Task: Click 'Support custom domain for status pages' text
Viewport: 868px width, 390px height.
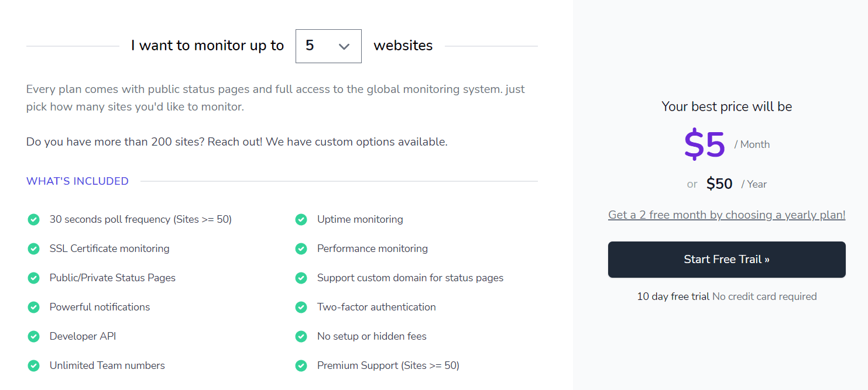Action: tap(410, 278)
